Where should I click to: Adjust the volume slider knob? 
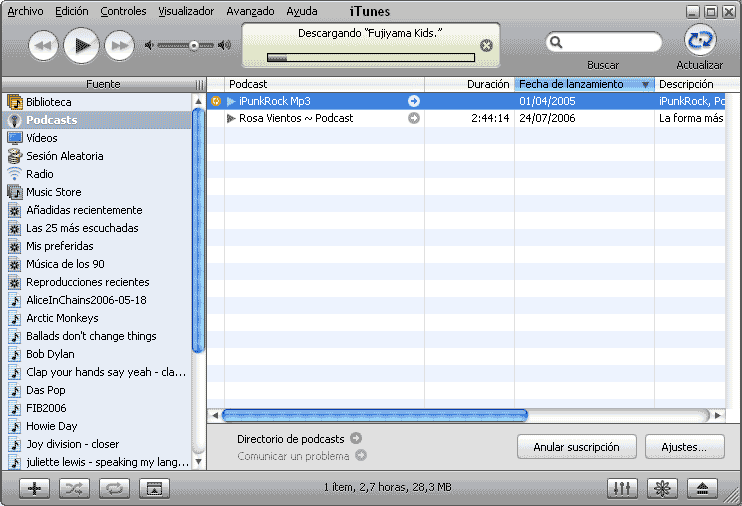(194, 45)
